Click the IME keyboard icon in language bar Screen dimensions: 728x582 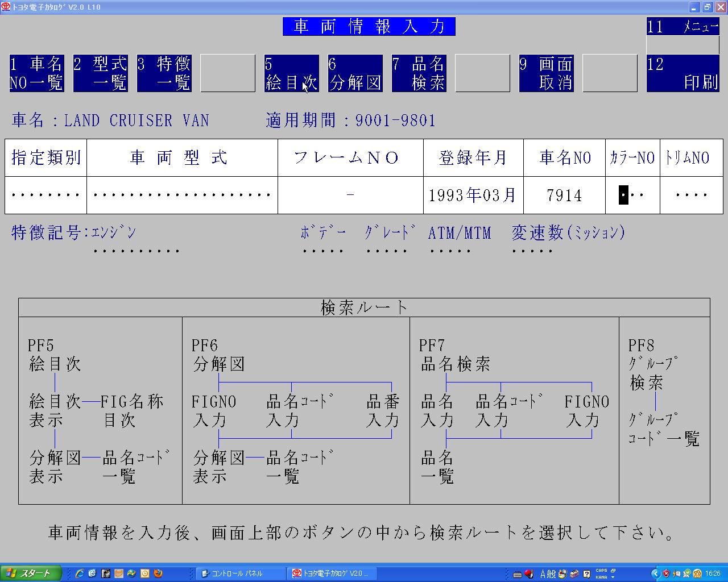[x=518, y=574]
